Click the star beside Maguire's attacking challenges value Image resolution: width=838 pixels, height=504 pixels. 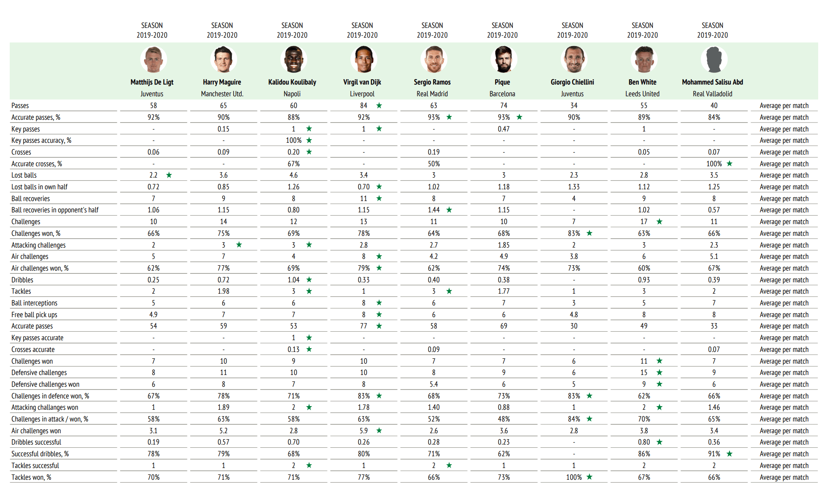click(x=239, y=245)
